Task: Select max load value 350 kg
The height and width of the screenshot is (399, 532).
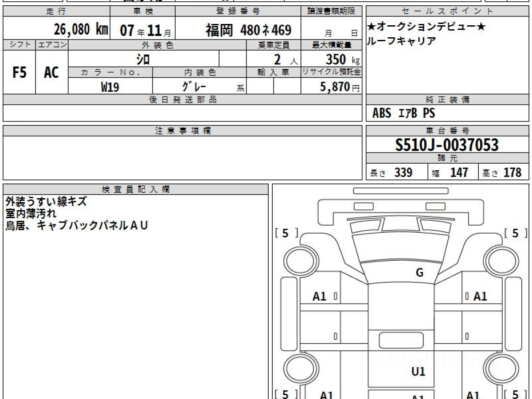Action: 343,59
